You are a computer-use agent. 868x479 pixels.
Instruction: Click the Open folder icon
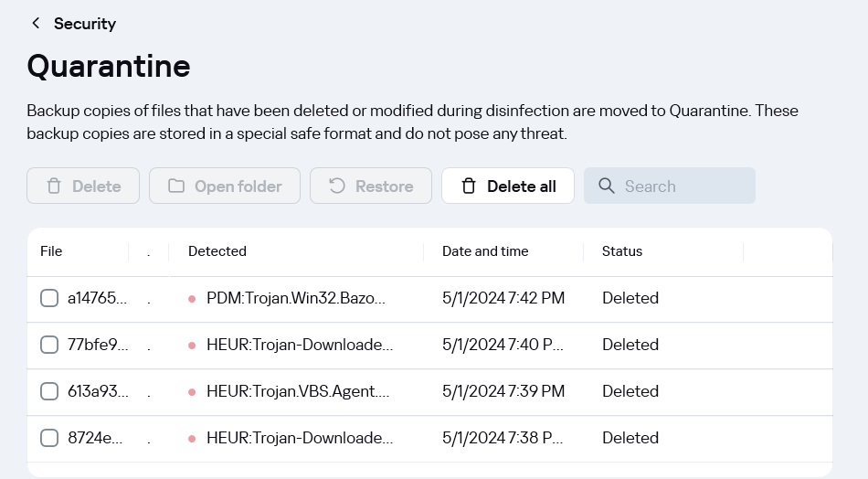coord(176,186)
